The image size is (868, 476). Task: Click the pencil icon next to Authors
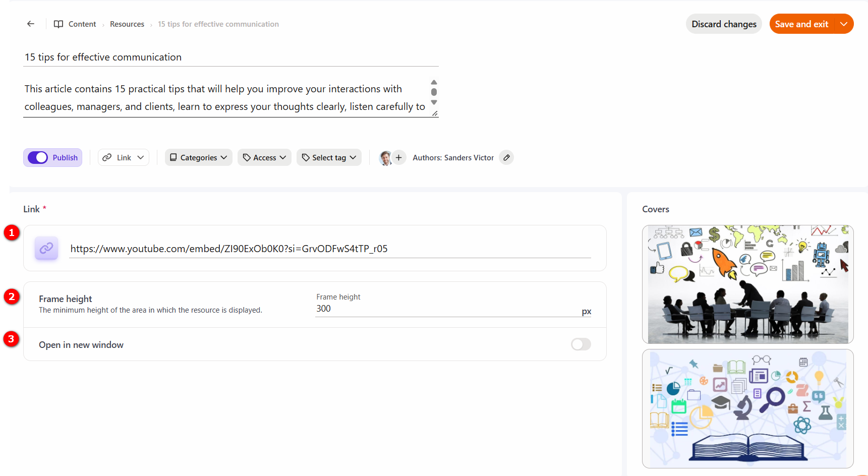click(506, 157)
